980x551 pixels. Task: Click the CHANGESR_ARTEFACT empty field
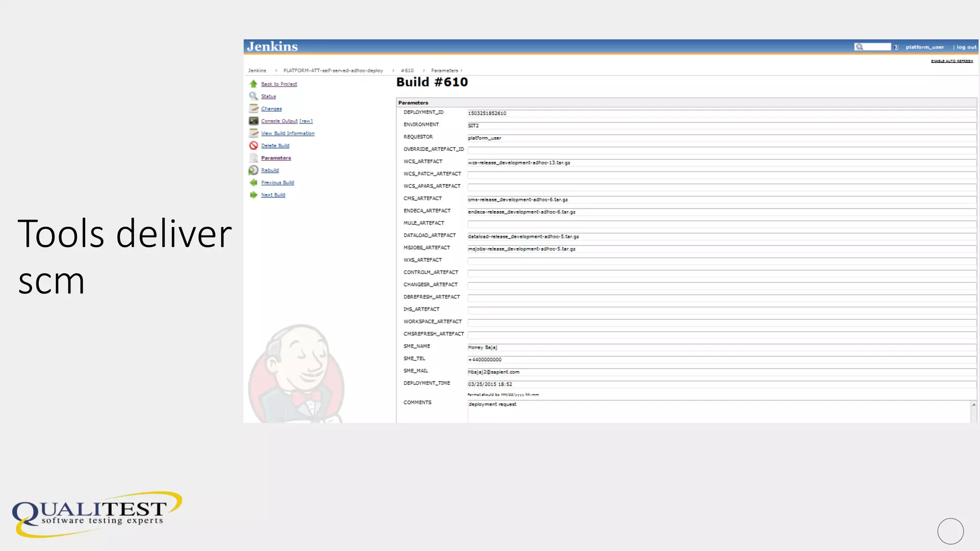(x=722, y=286)
